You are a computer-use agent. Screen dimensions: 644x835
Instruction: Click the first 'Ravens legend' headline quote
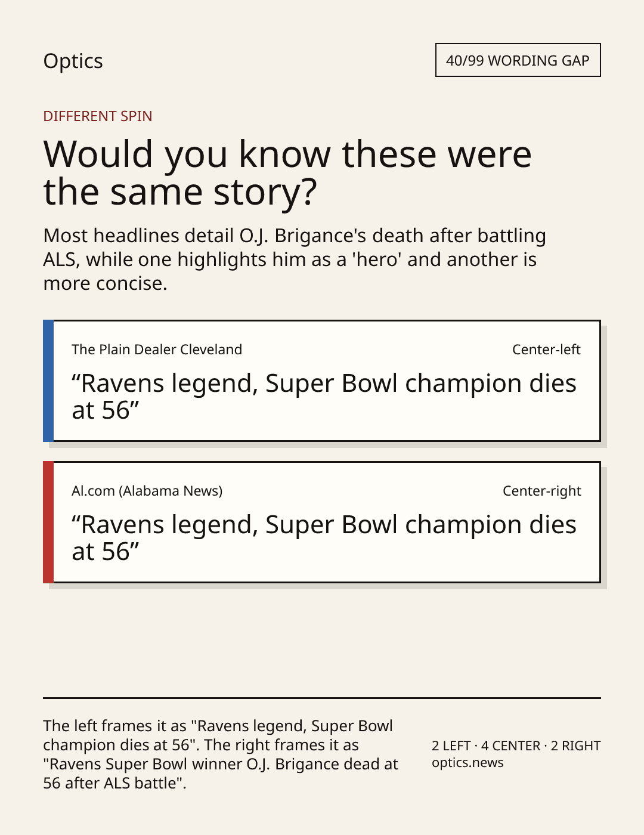[x=324, y=397]
